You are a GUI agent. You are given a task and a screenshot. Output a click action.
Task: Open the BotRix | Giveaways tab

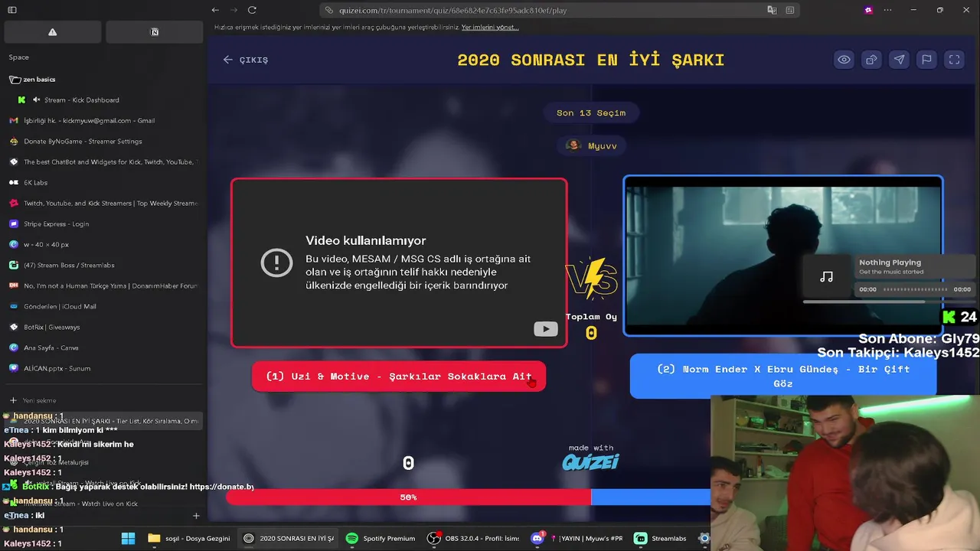103,328
